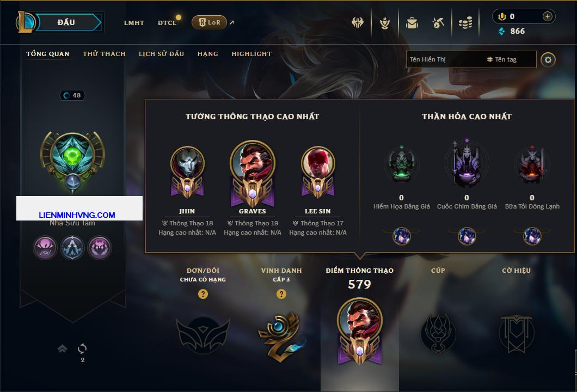Click the plus button to buy RP

tap(547, 16)
